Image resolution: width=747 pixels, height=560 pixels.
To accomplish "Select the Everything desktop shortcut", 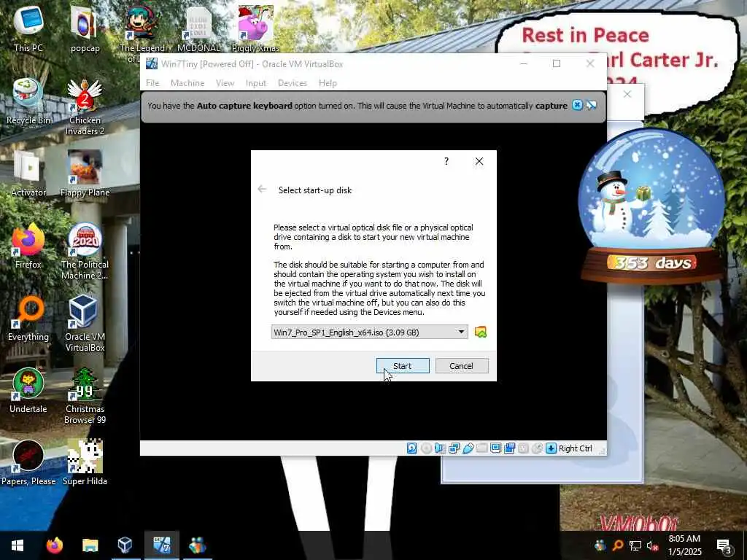I will [x=28, y=318].
